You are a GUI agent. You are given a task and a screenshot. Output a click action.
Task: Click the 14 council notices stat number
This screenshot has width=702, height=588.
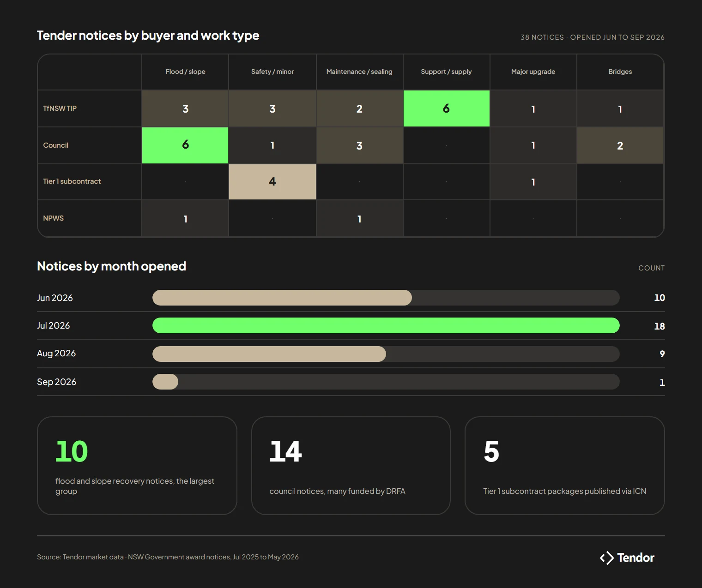click(285, 451)
